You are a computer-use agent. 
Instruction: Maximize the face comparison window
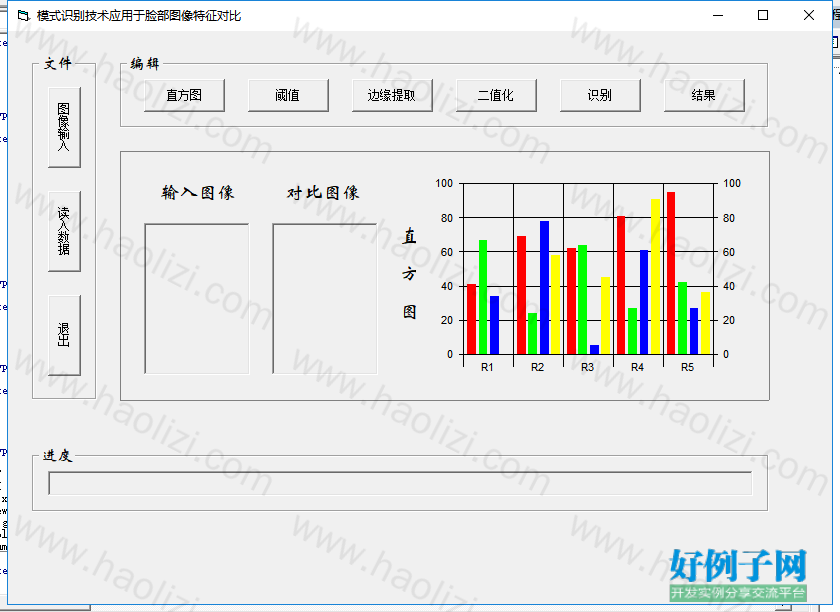tap(763, 16)
